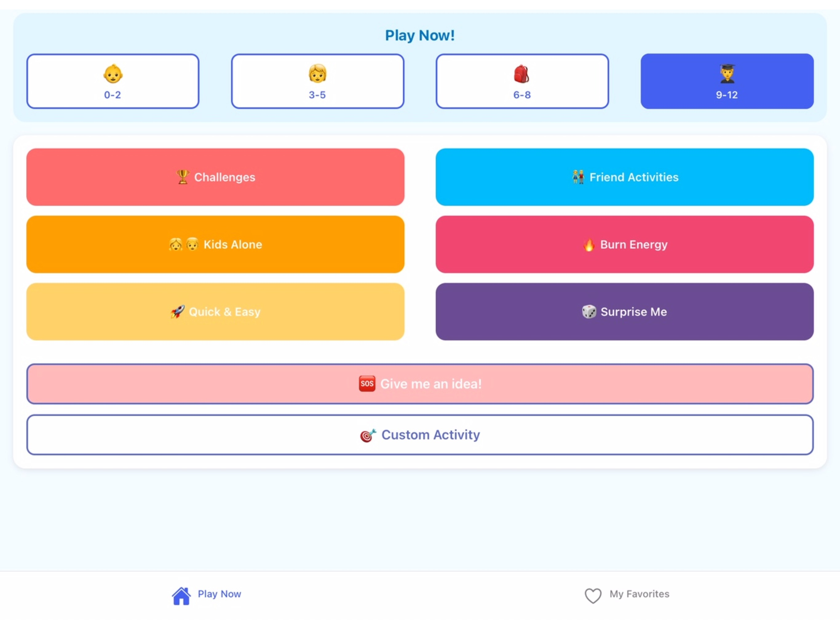Click the trophy icon on Challenges

[183, 177]
